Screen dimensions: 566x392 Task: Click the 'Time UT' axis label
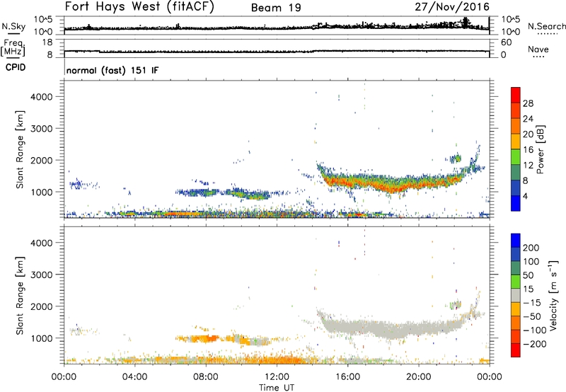point(277,388)
